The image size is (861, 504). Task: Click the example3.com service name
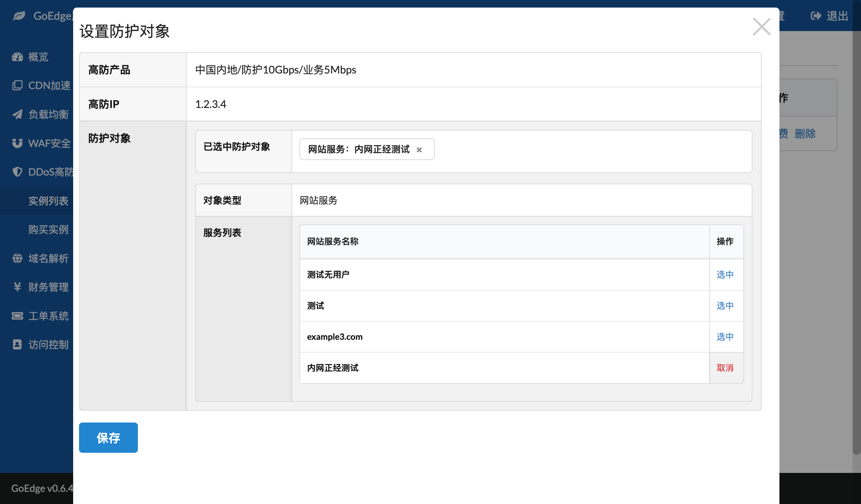[x=335, y=337]
